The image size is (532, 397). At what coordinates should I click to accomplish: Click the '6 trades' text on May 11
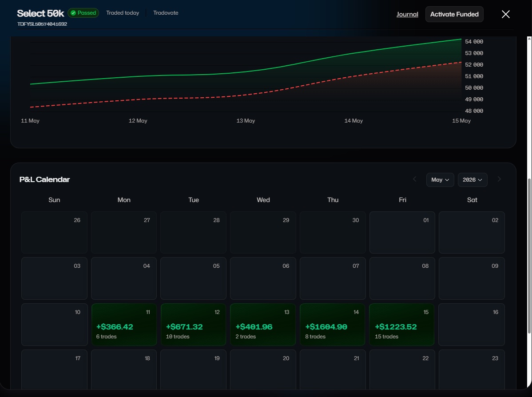pos(106,337)
